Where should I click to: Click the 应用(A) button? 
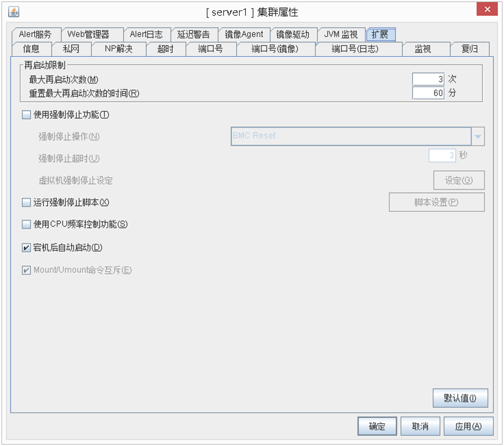click(468, 426)
